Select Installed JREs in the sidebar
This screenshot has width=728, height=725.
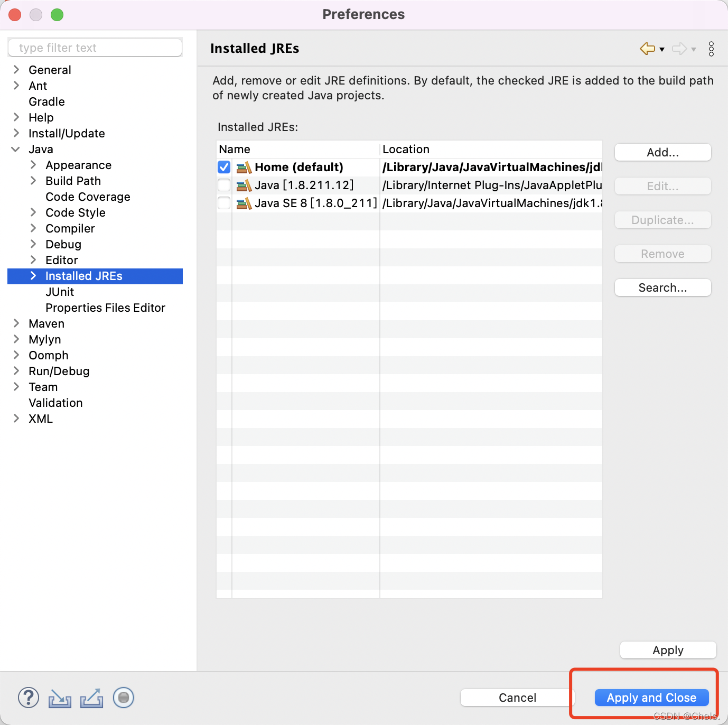point(83,276)
